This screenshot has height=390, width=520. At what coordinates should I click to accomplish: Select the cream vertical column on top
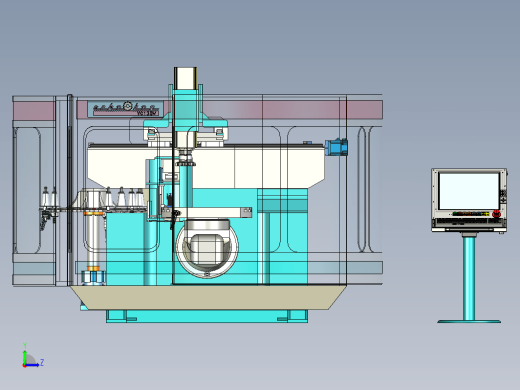pyautogui.click(x=185, y=78)
